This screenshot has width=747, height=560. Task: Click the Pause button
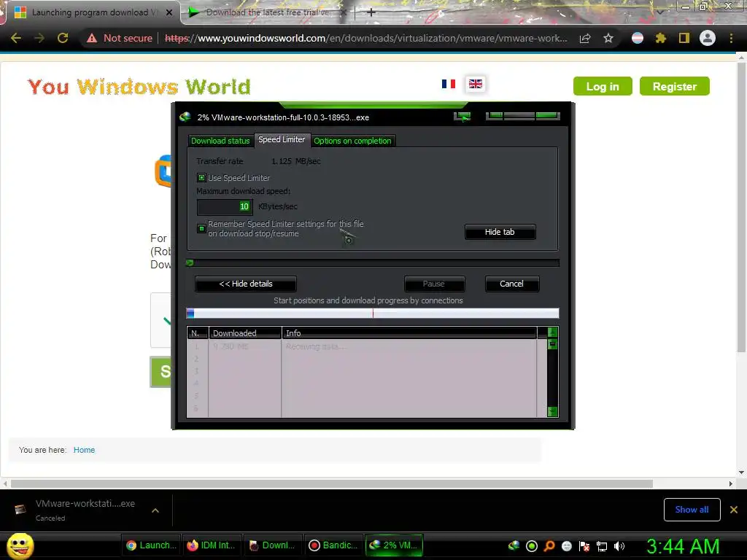point(434,284)
